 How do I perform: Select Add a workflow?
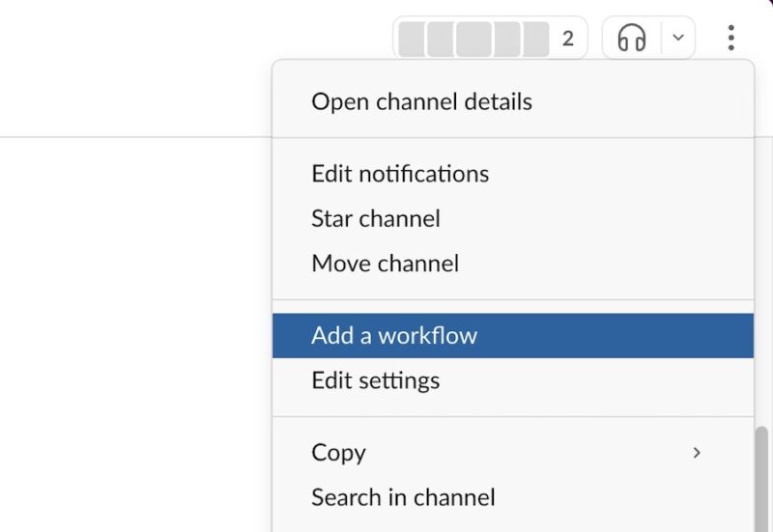tap(513, 335)
